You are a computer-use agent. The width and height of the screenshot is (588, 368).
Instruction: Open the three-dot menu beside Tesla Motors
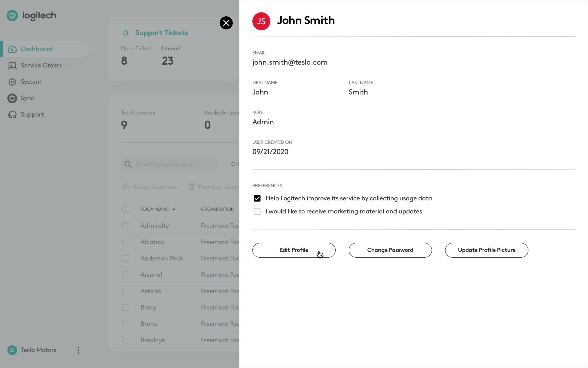(x=78, y=350)
